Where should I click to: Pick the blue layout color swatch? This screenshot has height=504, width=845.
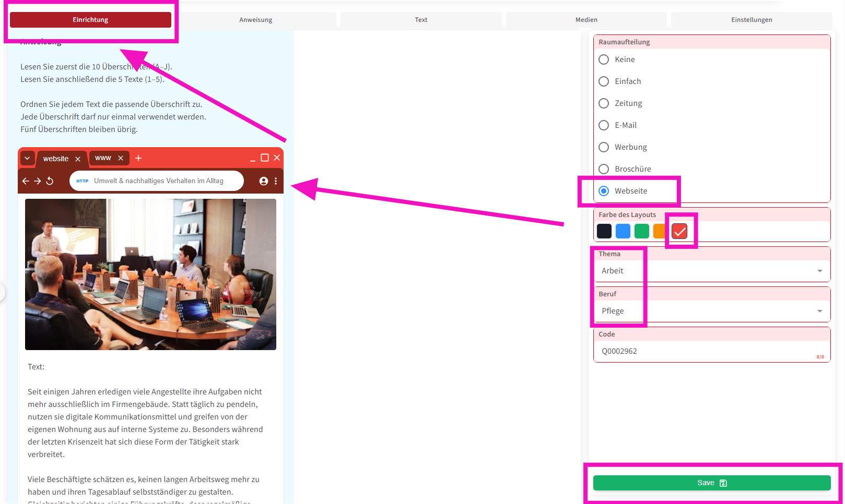tap(623, 231)
